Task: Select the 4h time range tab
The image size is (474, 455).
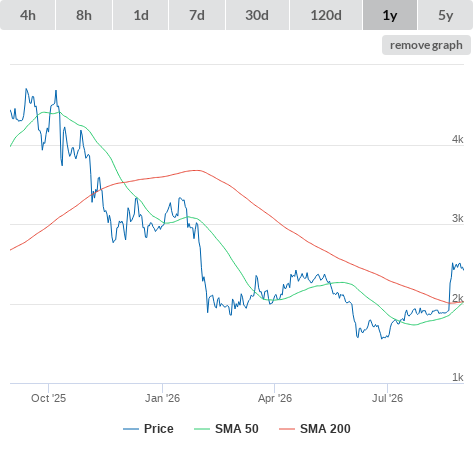Action: 28,15
